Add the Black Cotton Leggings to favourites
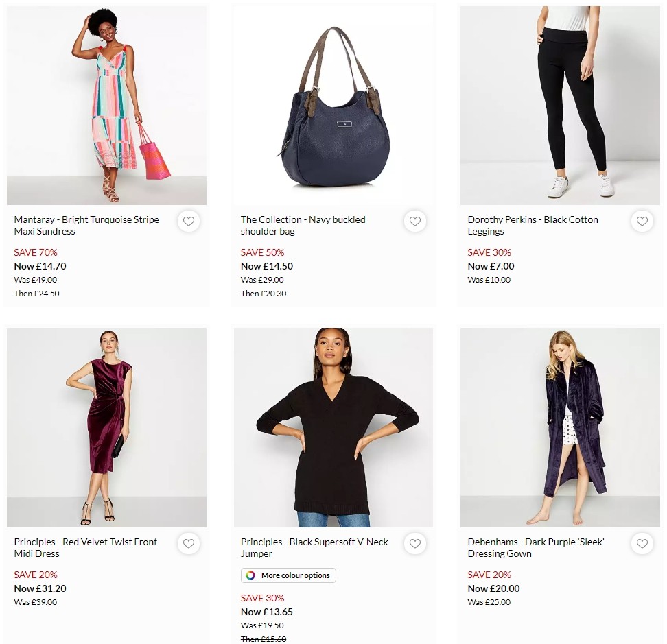Viewport: 667px width, 644px height. pyautogui.click(x=642, y=222)
